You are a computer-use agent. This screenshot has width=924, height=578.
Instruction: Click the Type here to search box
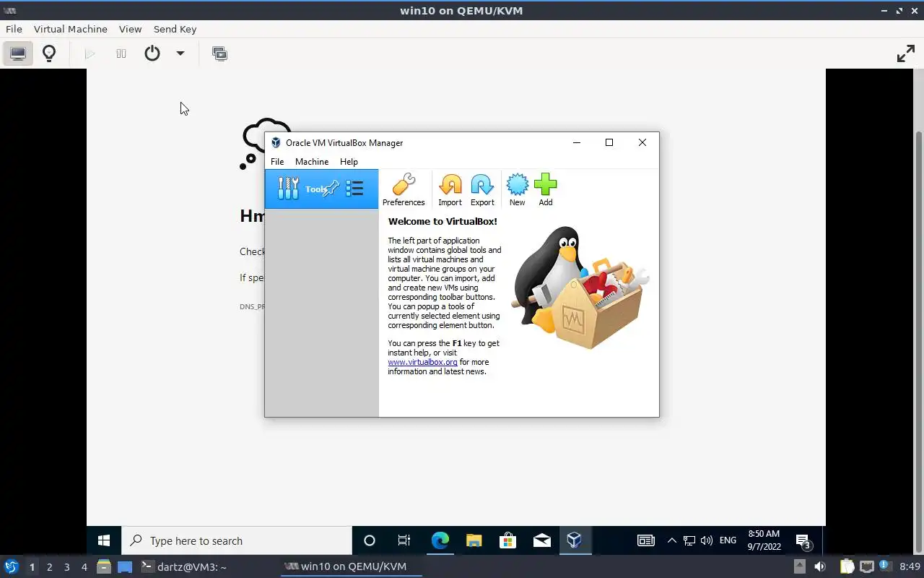[x=237, y=540]
